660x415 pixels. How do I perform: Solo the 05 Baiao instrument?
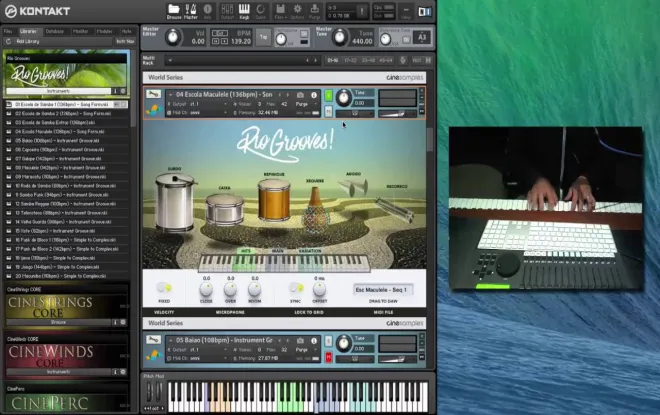(329, 341)
